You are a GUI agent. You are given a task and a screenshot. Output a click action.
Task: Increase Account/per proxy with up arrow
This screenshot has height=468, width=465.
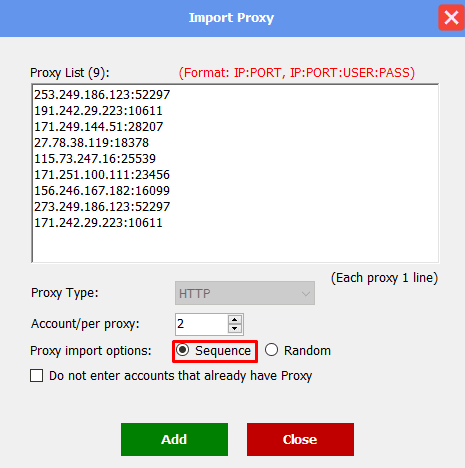click(235, 320)
